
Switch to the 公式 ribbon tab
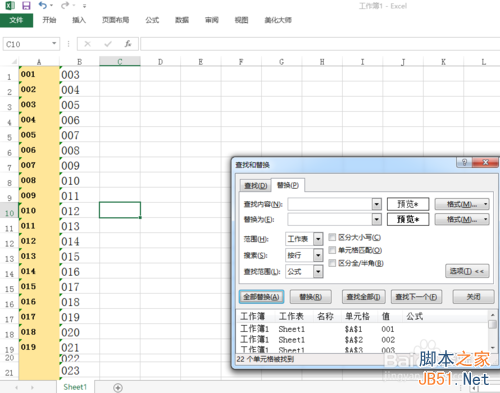[x=152, y=20]
